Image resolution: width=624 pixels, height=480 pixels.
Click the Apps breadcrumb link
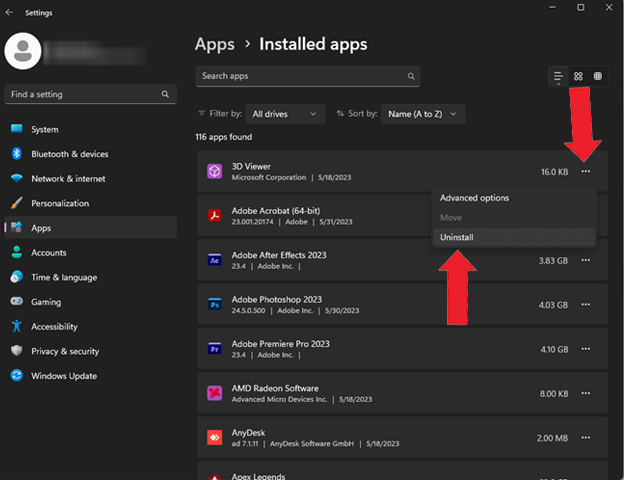pos(215,44)
